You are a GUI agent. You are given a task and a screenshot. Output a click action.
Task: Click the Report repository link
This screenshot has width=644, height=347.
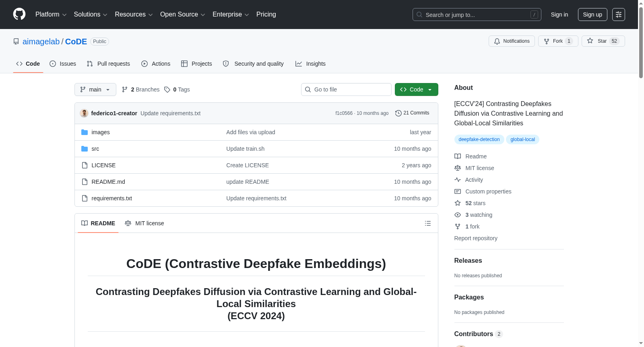click(476, 238)
